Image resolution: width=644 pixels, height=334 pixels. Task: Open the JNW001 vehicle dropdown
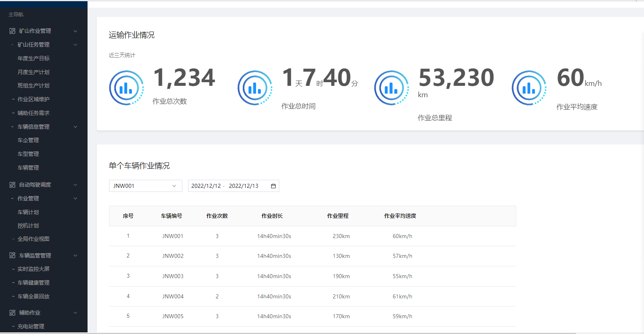[145, 186]
